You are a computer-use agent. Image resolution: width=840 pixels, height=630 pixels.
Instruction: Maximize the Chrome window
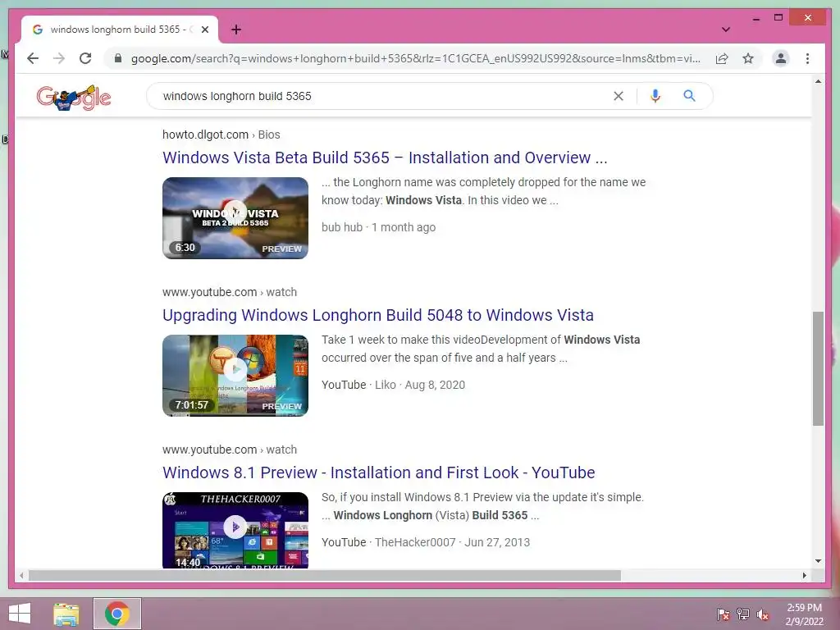778,18
